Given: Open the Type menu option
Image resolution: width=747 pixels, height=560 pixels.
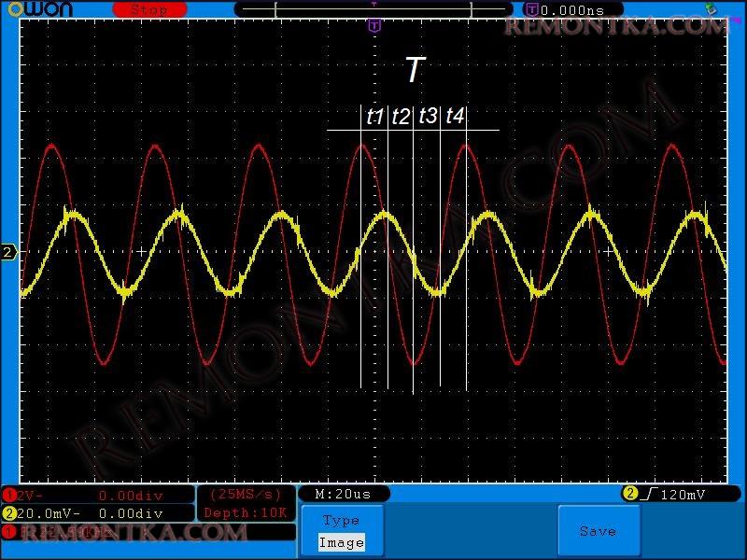Looking at the screenshot, I should [341, 520].
